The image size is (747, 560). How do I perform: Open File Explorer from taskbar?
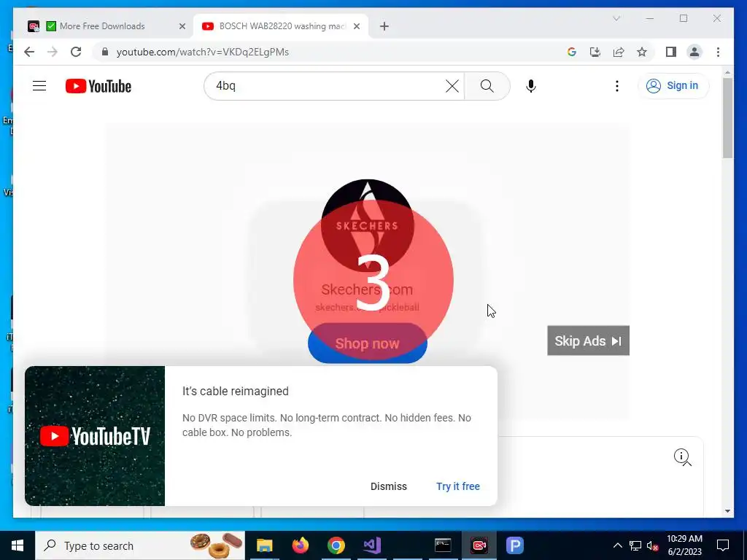(x=264, y=545)
